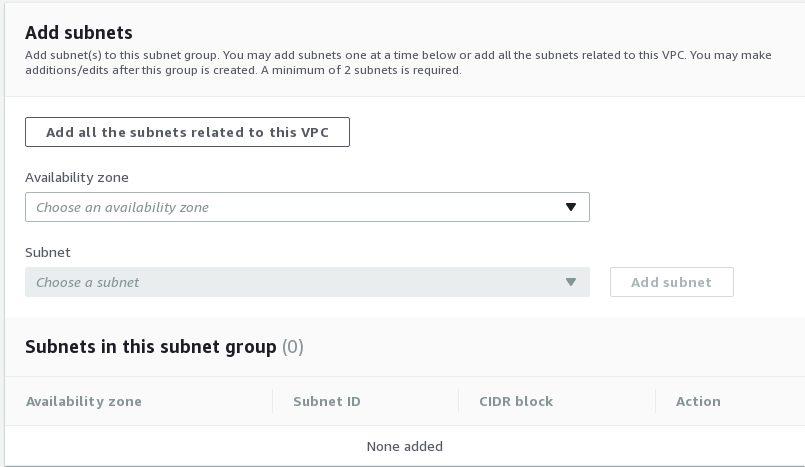Click the arrow icon in the Subnet selector

(571, 282)
